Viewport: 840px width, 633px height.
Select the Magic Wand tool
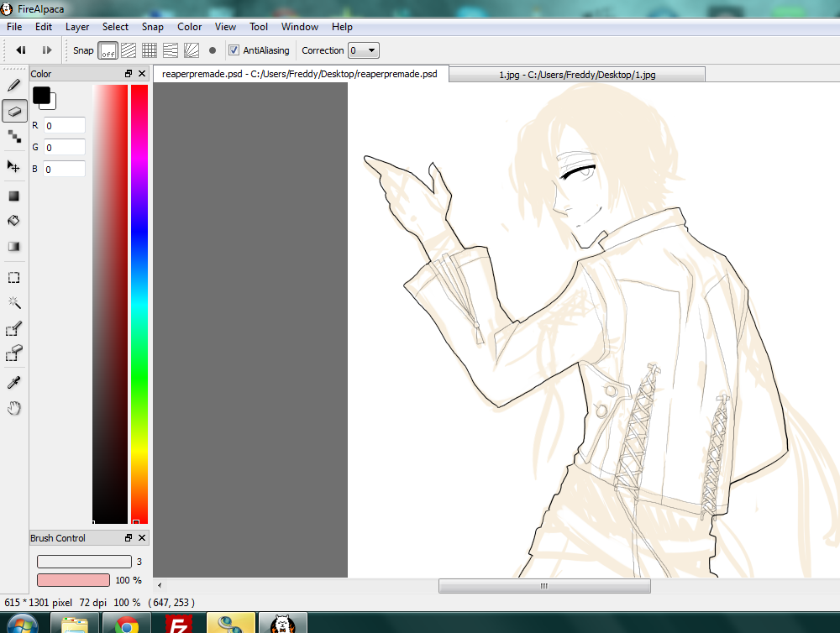[14, 302]
